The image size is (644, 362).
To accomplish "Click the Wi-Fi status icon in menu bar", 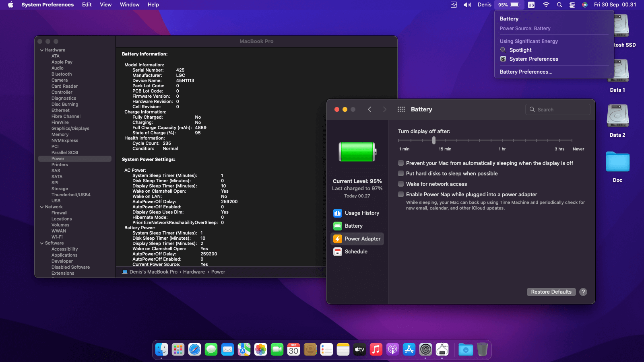I will [546, 5].
